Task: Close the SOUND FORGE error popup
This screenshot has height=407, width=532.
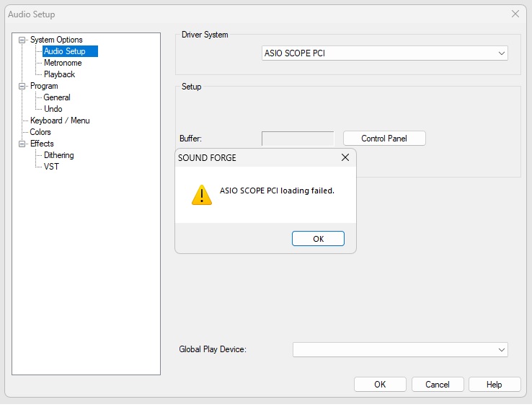Action: tap(345, 157)
